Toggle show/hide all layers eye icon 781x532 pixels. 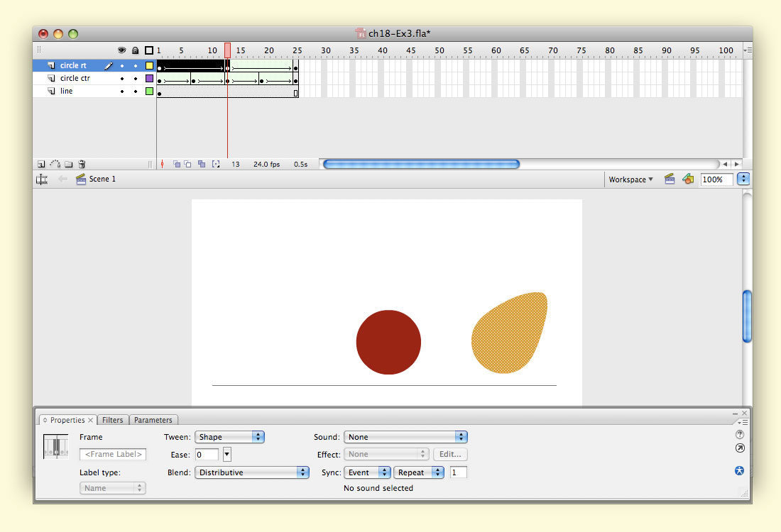(x=121, y=50)
